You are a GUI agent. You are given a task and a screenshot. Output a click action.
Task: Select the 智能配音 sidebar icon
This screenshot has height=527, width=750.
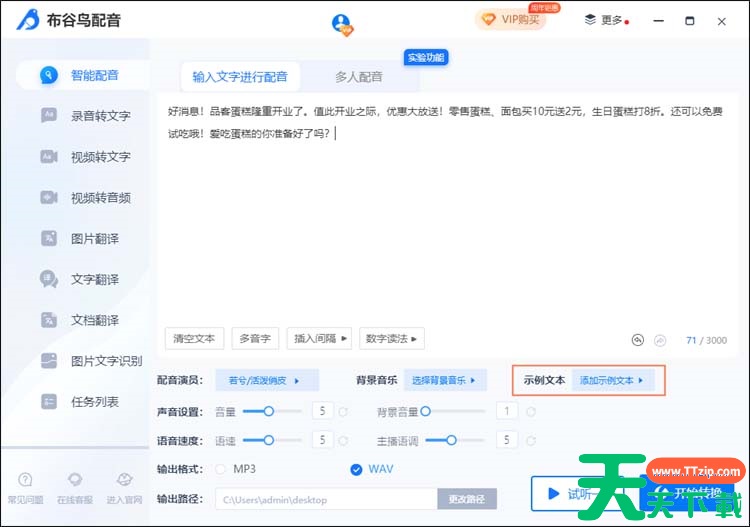(x=49, y=75)
